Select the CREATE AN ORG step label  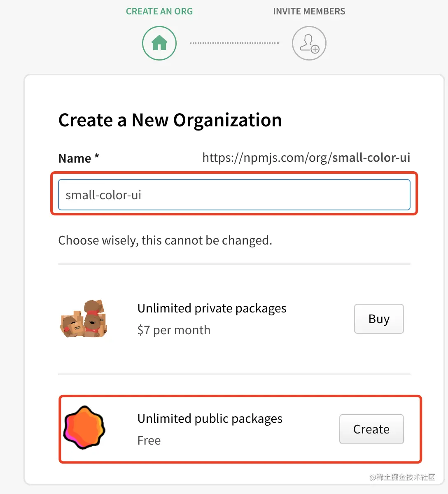point(159,12)
